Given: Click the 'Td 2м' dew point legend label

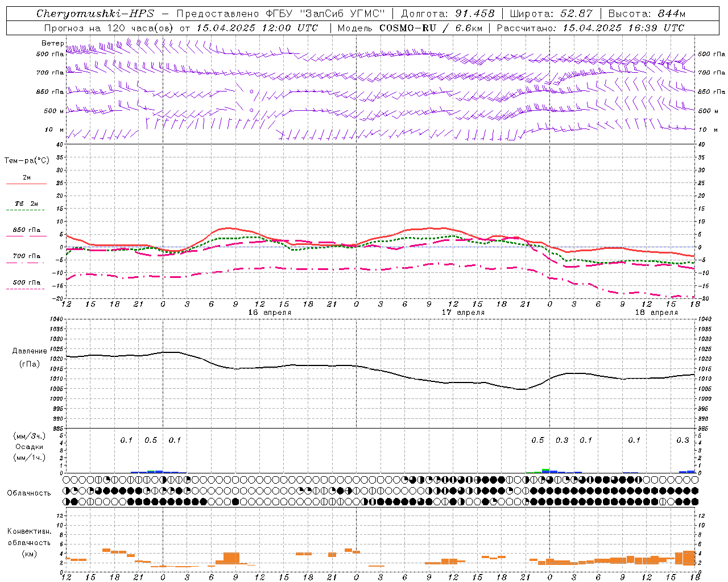Looking at the screenshot, I should (x=27, y=203).
